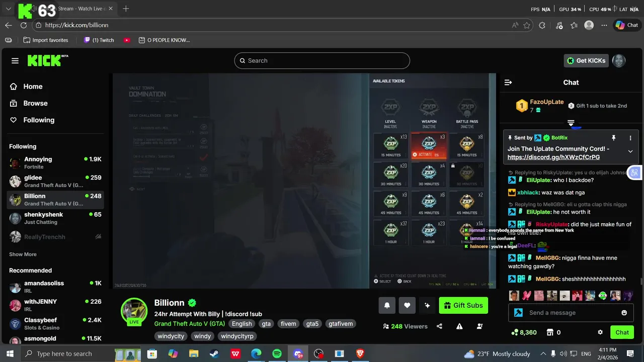Add page to favorites star
Screen dimensions: 644x362
(527, 25)
